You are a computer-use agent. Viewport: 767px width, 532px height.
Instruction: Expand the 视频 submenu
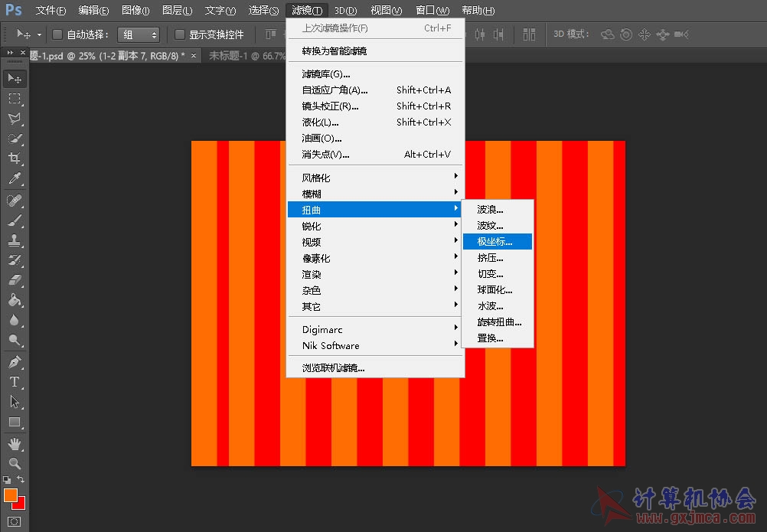click(376, 242)
